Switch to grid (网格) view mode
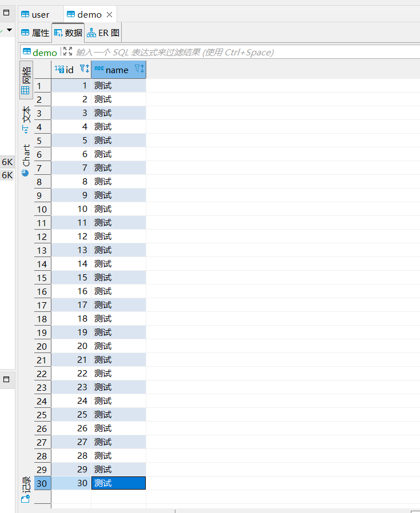This screenshot has height=513, width=420. click(x=26, y=81)
